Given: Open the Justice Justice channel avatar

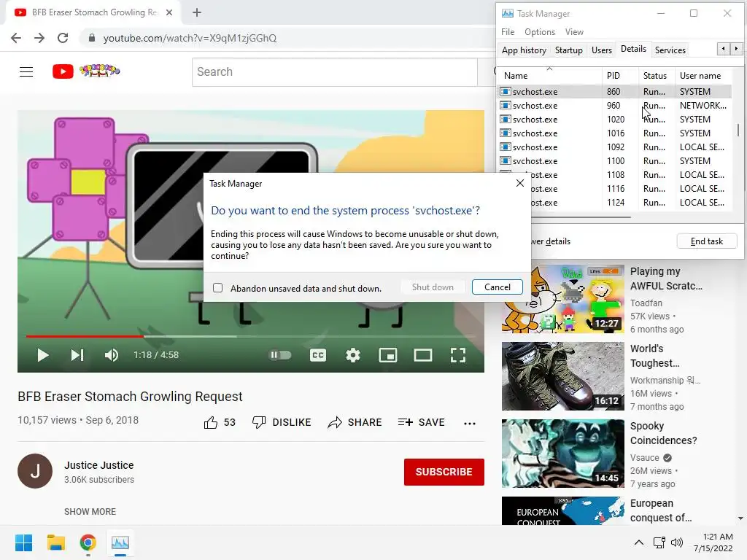Looking at the screenshot, I should click(x=35, y=472).
